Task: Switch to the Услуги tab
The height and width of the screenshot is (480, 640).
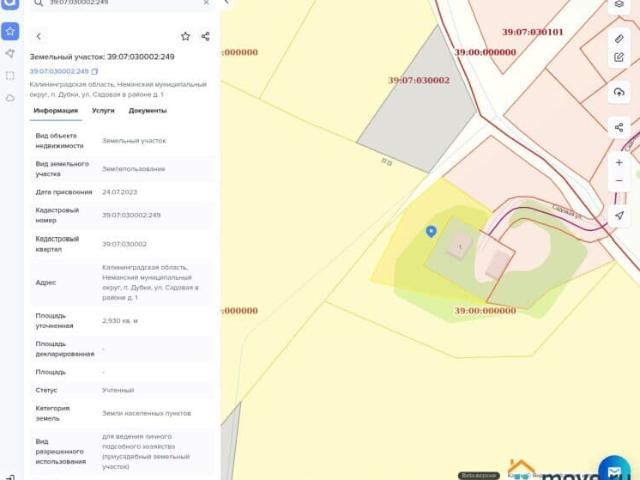Action: coord(103,111)
